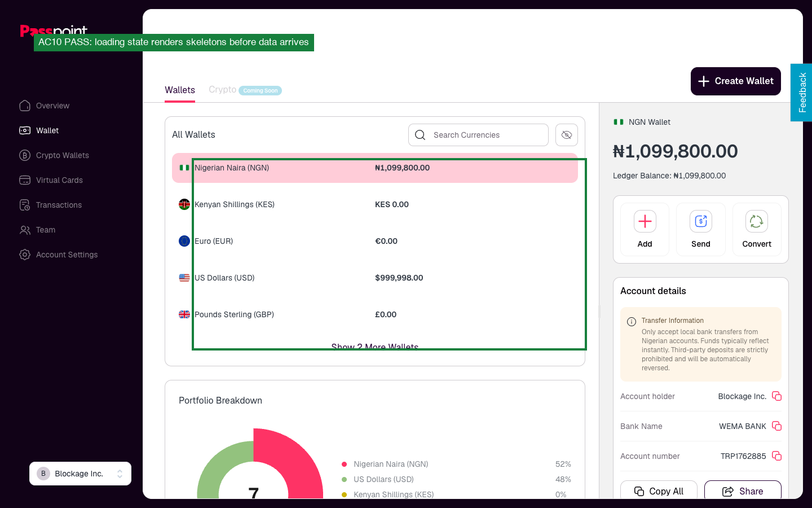The image size is (812, 508).
Task: Click the Convert currency icon
Action: (x=757, y=221)
